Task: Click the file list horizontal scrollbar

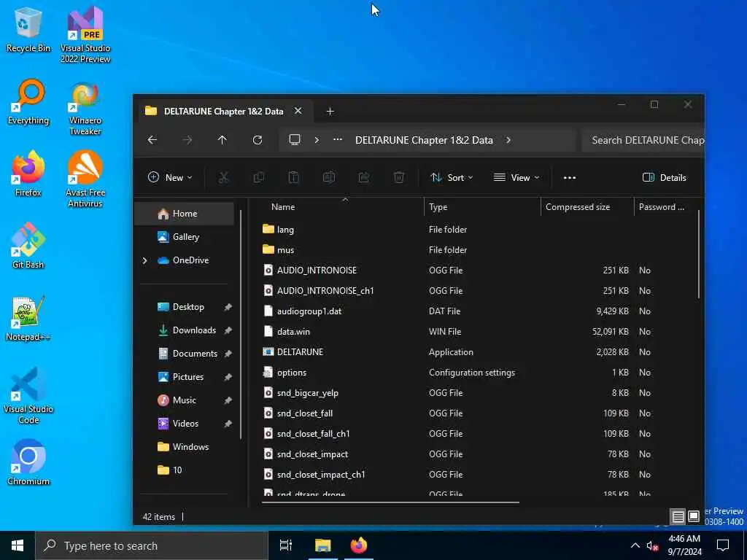Action: [390, 502]
